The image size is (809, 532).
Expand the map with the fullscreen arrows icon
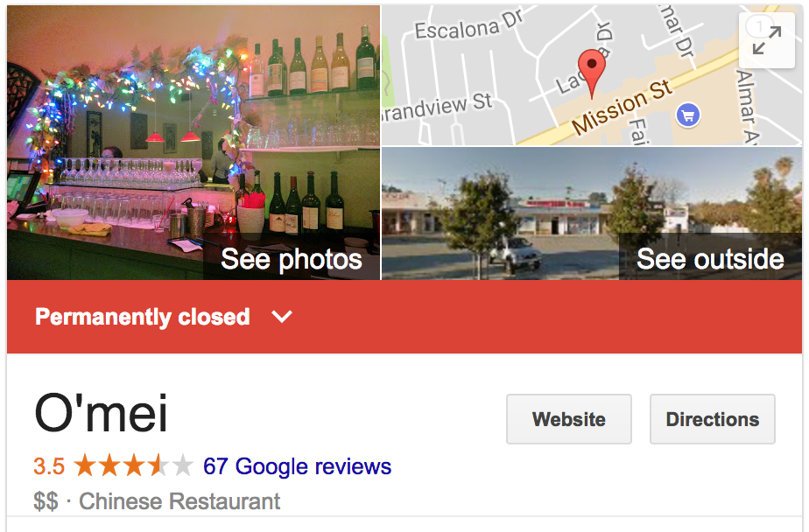coord(767,40)
